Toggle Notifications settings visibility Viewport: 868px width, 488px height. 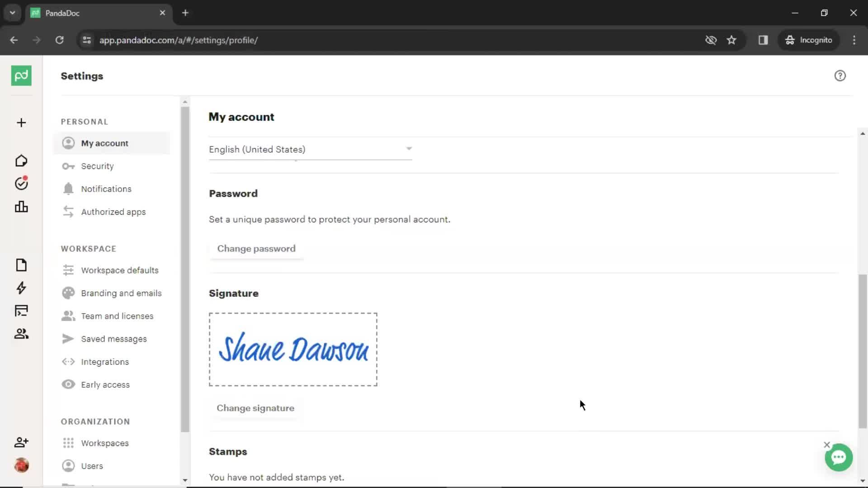[107, 188]
